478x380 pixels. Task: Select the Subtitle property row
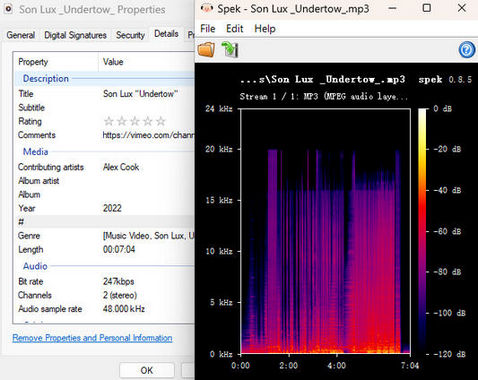click(105, 108)
